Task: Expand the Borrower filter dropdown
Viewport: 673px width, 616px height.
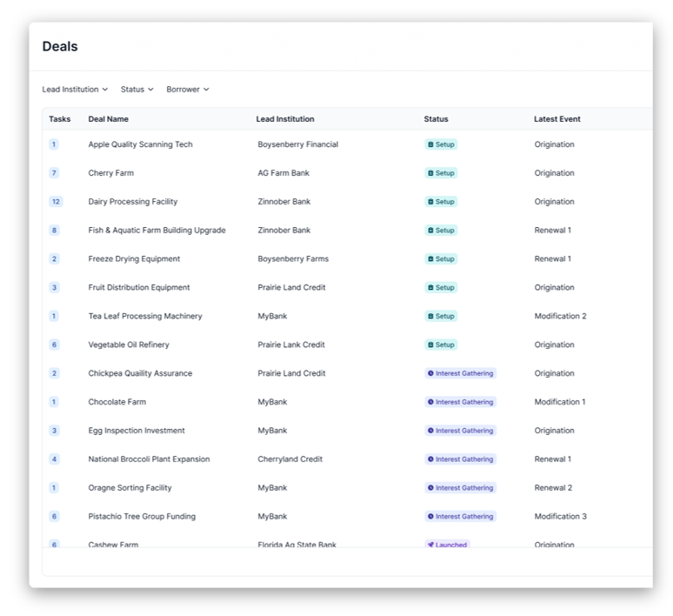Action: [188, 90]
